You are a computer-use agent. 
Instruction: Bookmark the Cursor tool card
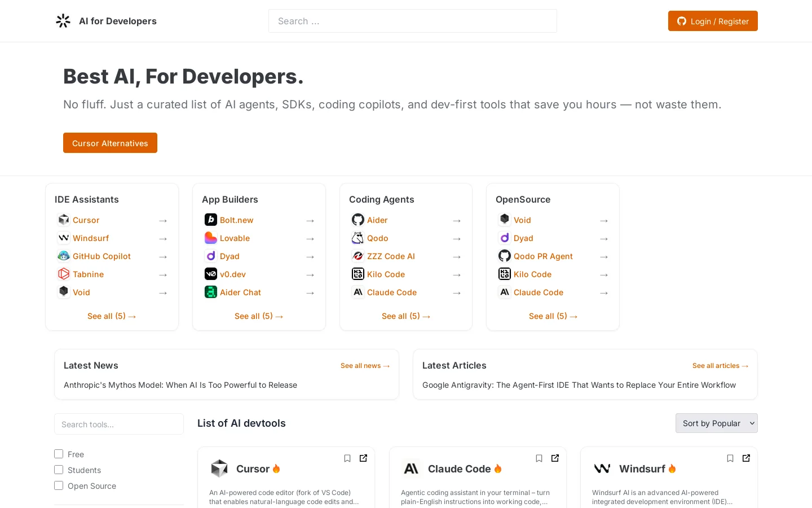[x=347, y=458]
